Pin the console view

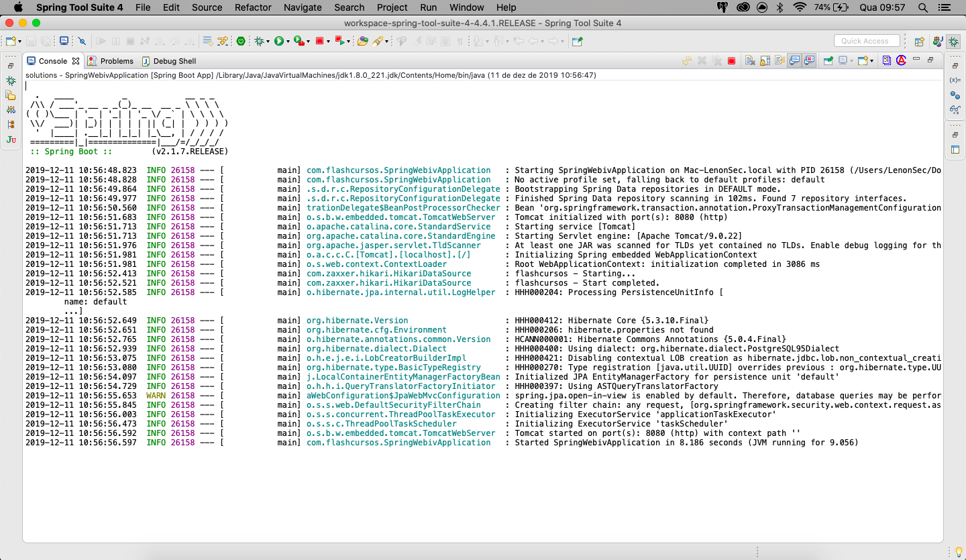(x=828, y=60)
